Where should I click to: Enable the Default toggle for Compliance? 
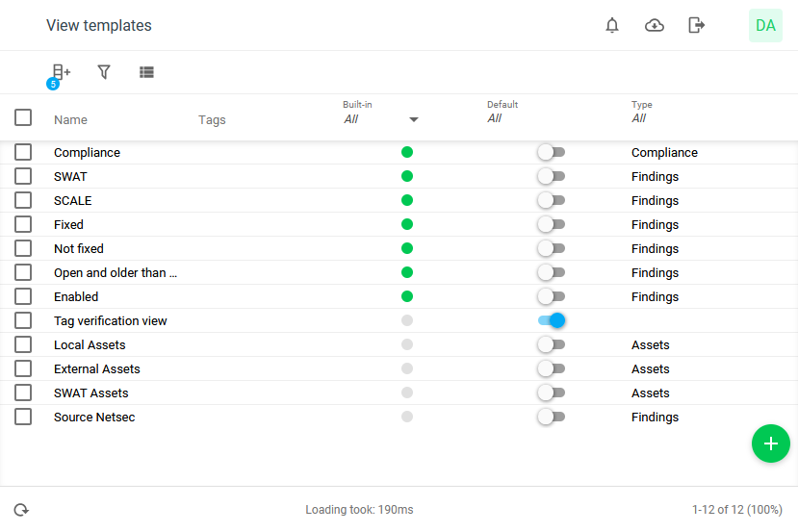(x=551, y=153)
